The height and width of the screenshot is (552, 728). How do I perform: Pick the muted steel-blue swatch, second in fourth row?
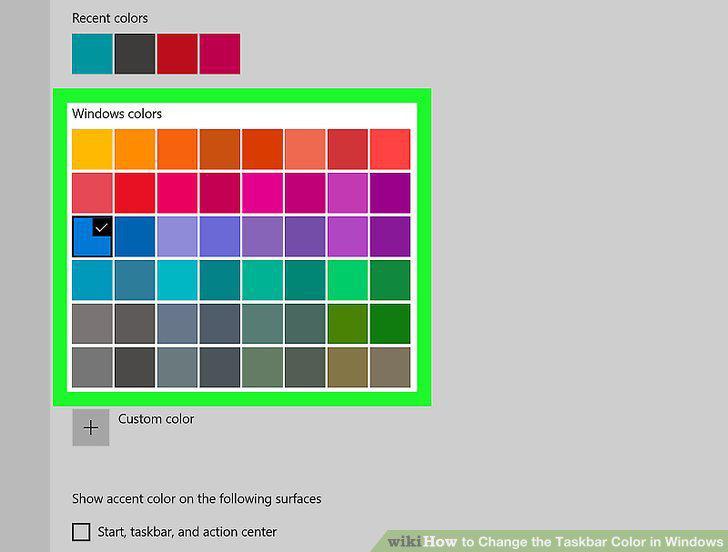pos(135,280)
